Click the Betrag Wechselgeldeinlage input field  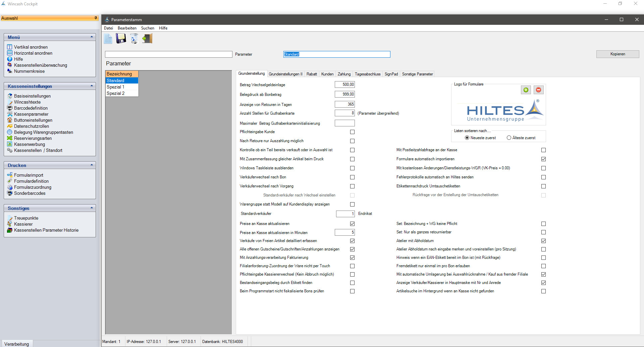pos(344,85)
